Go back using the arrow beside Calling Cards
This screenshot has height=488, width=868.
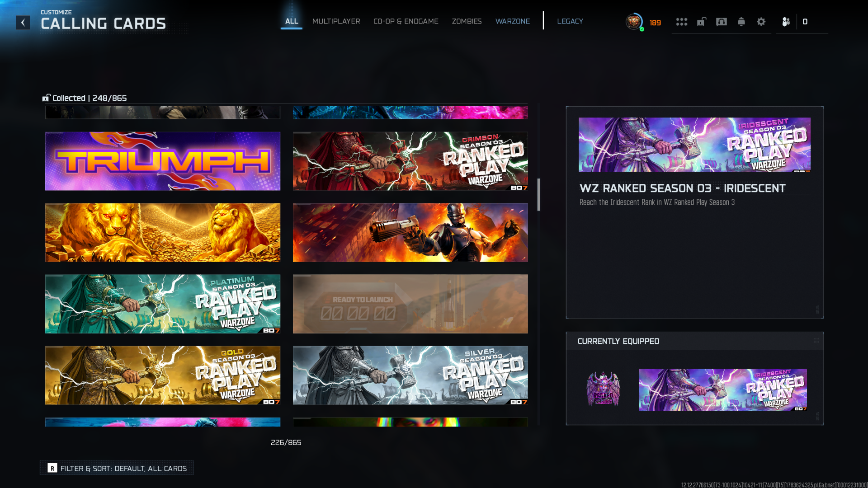(23, 23)
